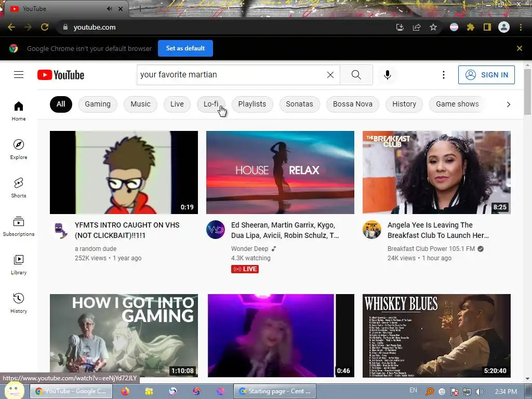The height and width of the screenshot is (399, 532).
Task: Open Explore in sidebar
Action: 19,149
